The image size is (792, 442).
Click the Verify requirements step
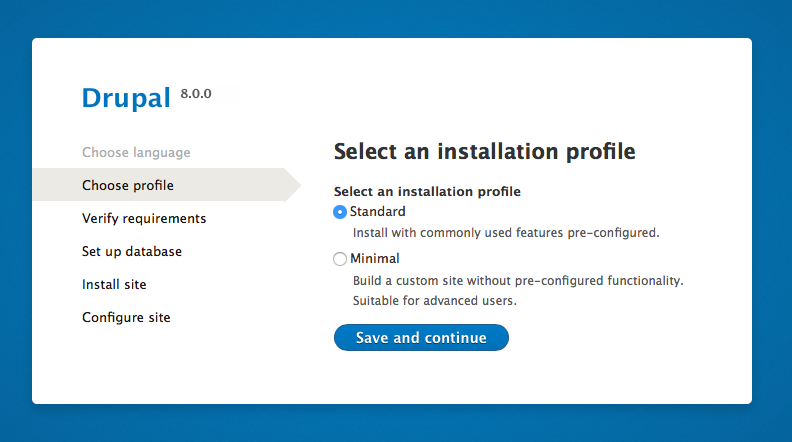coord(144,218)
